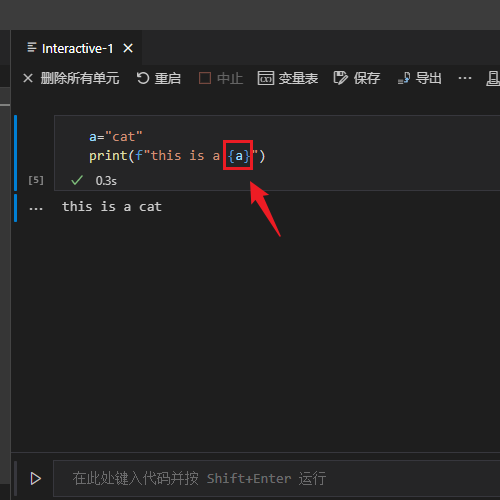
Task: Open the toolbar more actions ellipsis
Action: [x=465, y=78]
